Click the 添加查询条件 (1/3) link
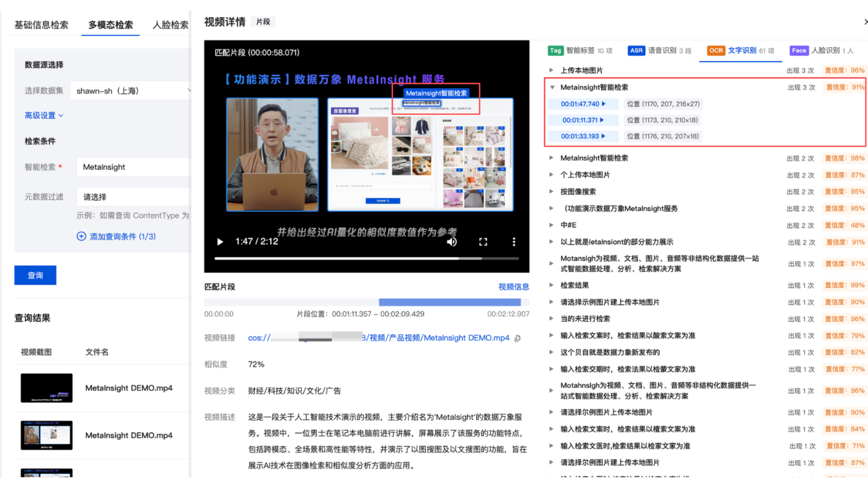 coord(123,236)
